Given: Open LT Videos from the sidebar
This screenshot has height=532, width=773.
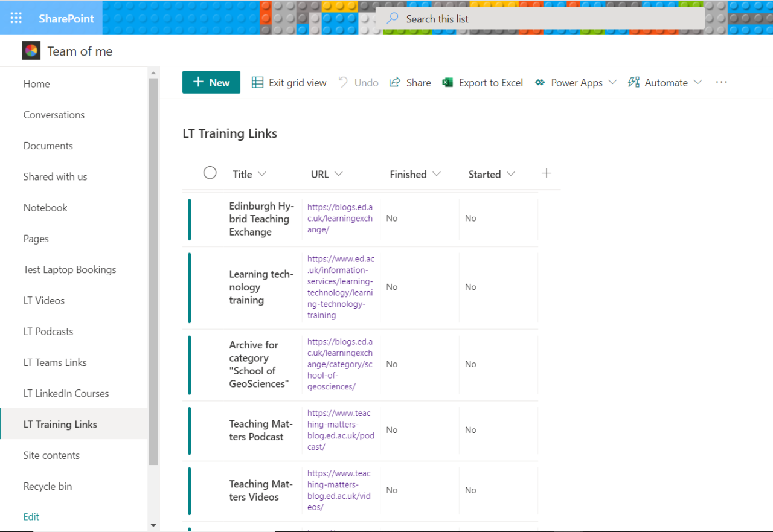Looking at the screenshot, I should [x=43, y=300].
